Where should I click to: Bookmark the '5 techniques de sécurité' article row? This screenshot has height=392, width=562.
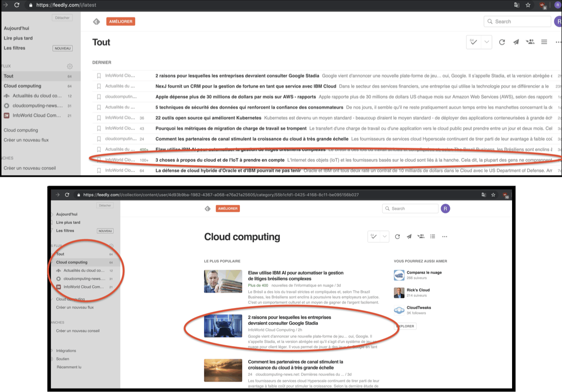tap(99, 107)
